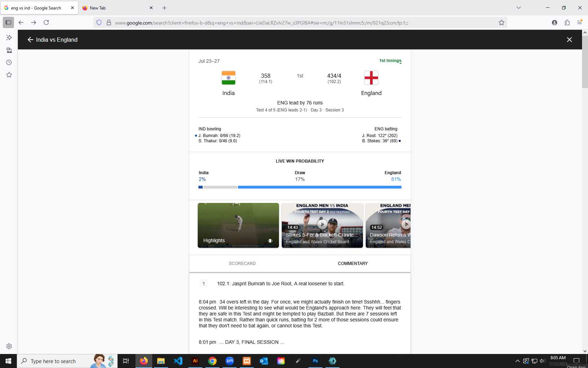Open Photoshop from the taskbar

[x=315, y=361]
